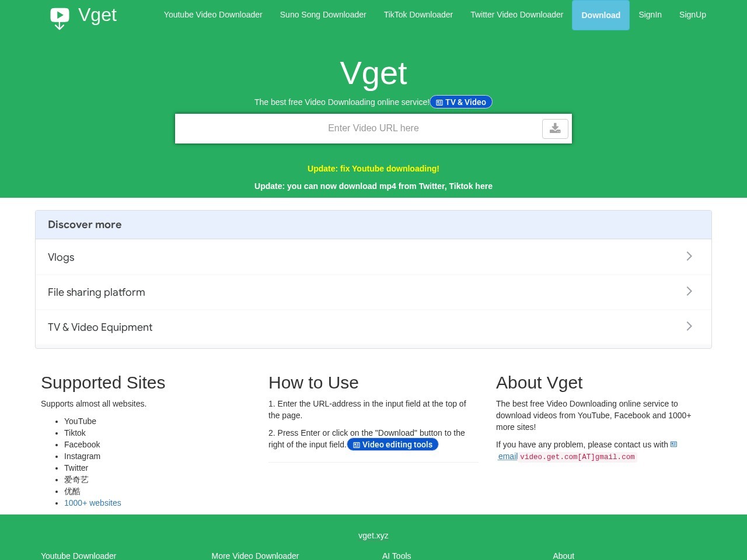This screenshot has height=560, width=747.
Task: Click Tiktok in supported sites list
Action: click(75, 433)
